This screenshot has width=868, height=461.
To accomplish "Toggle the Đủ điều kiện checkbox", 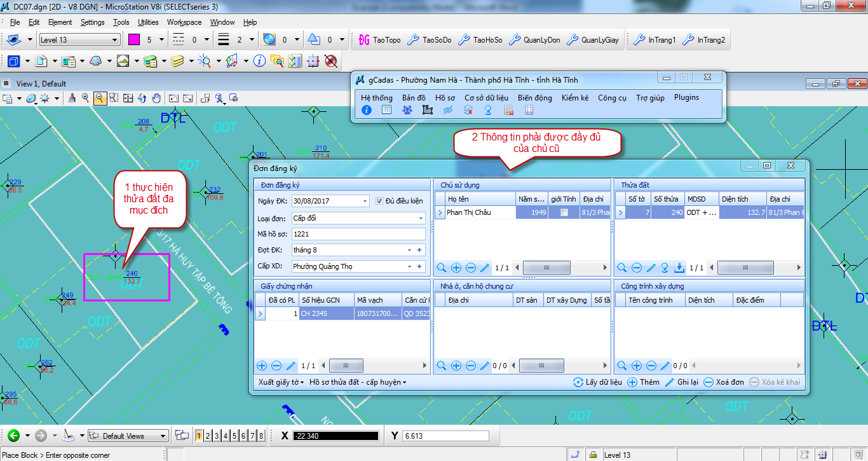I will point(380,201).
